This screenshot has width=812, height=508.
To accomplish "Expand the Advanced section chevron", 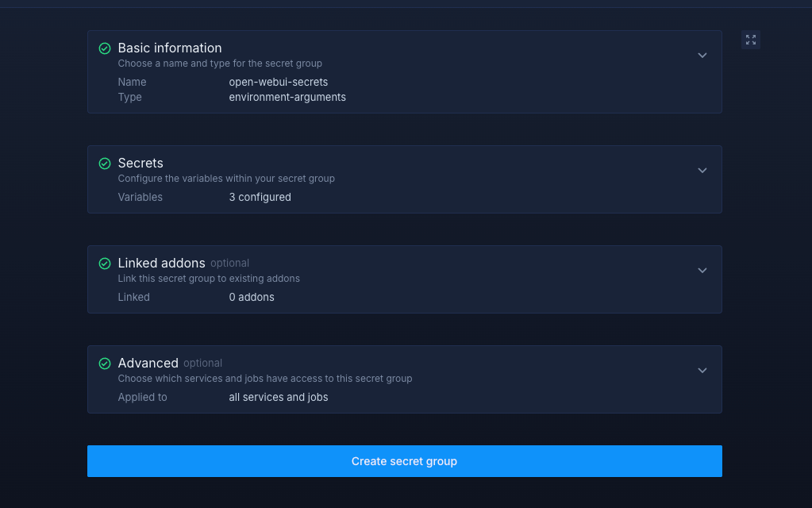I will 702,371.
